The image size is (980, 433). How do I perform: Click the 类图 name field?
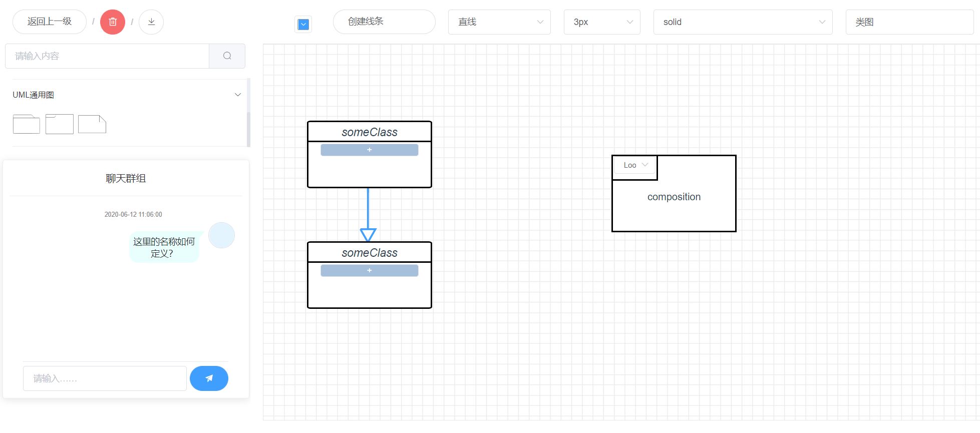tap(909, 22)
